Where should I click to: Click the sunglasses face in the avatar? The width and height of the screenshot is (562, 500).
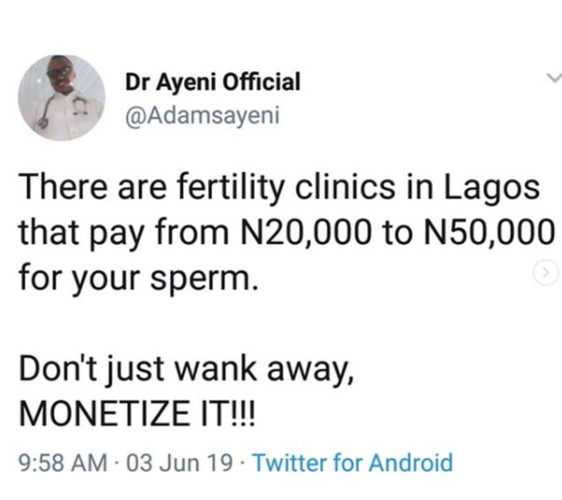(59, 72)
